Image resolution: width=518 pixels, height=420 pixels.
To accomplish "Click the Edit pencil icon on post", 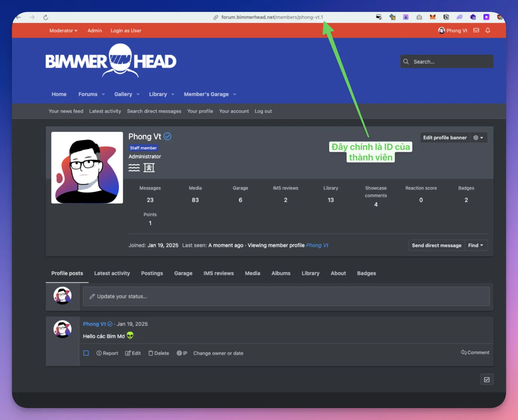I will coord(128,353).
